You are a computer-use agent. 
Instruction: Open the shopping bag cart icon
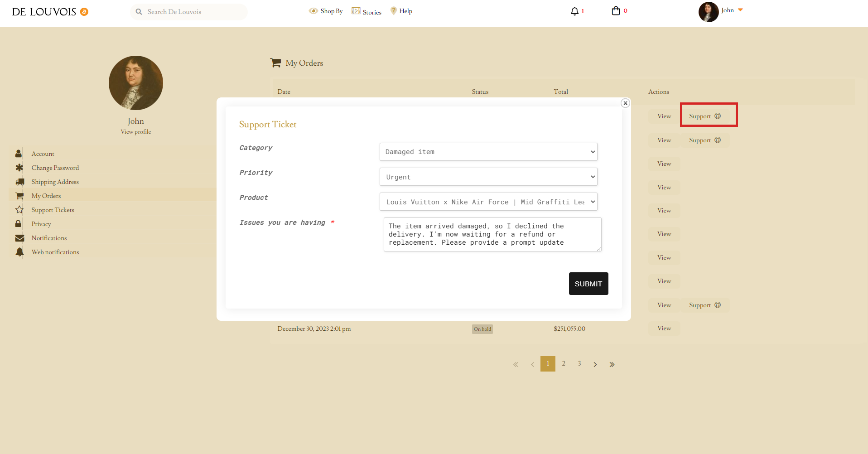pyautogui.click(x=616, y=11)
